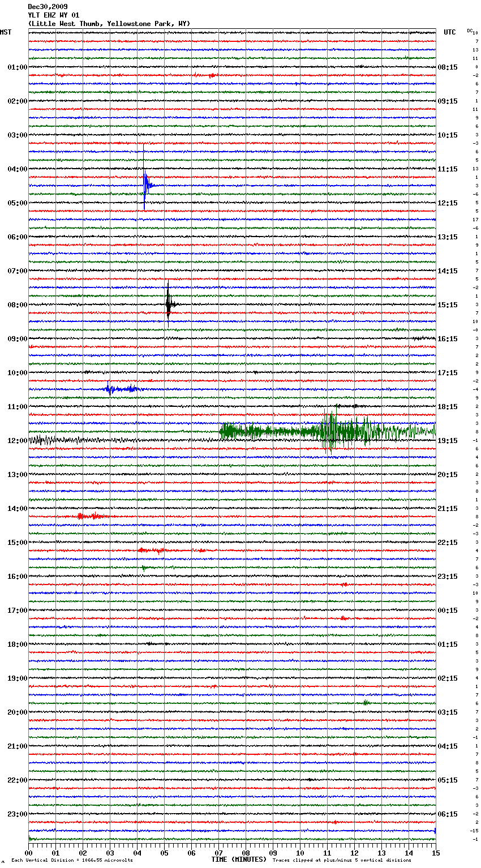Click the 13:15 UTC time label
Screen dimensions: 481x868
(x=448, y=237)
